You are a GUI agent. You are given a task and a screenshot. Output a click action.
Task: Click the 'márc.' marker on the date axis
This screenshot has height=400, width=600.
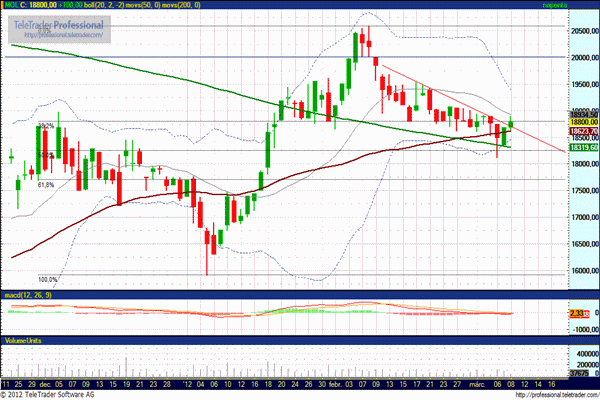pos(479,383)
